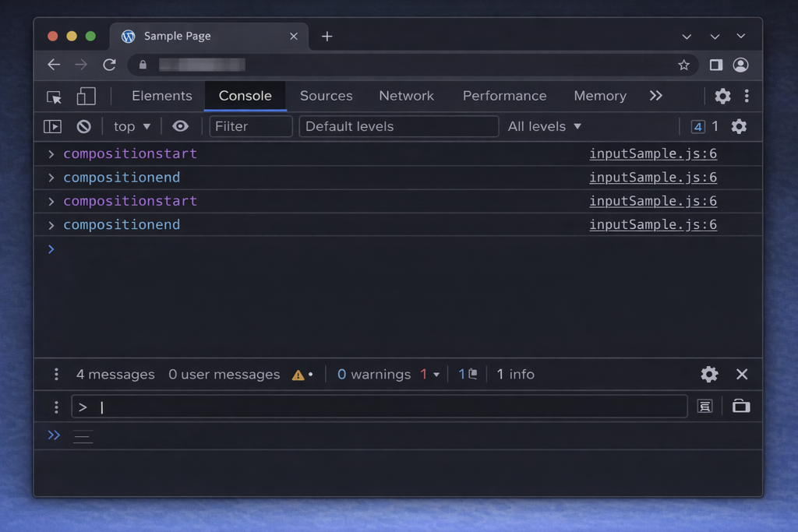
Task: Click the warning triangle in the status bar
Action: coord(299,374)
